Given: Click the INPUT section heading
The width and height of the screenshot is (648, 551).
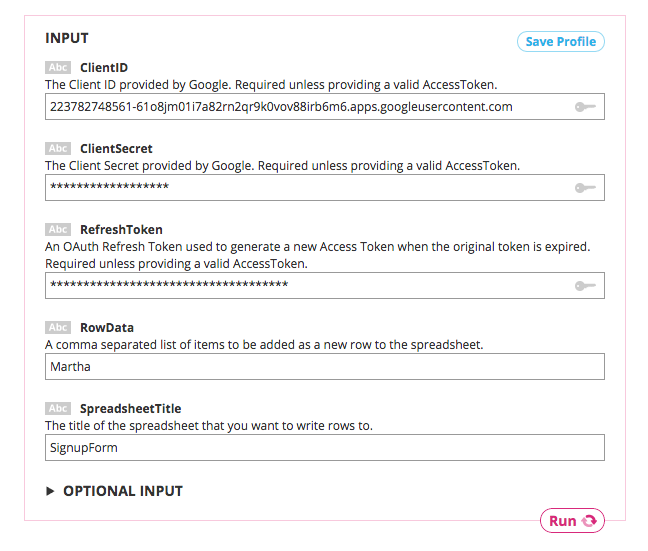Looking at the screenshot, I should pyautogui.click(x=68, y=38).
